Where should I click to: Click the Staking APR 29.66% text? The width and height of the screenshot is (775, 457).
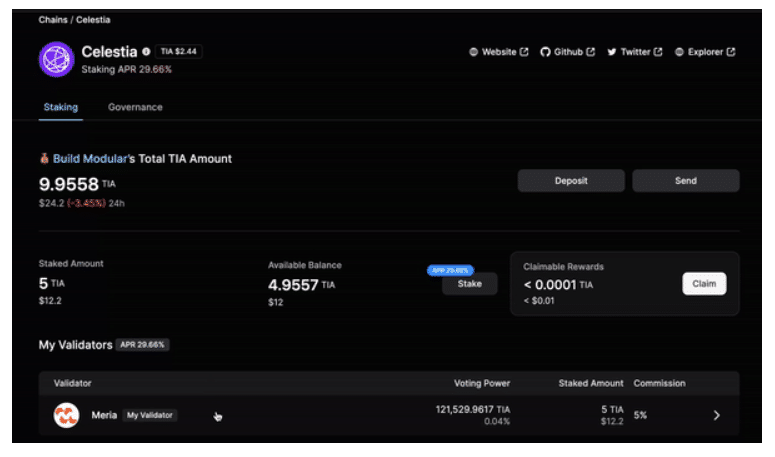pyautogui.click(x=127, y=70)
